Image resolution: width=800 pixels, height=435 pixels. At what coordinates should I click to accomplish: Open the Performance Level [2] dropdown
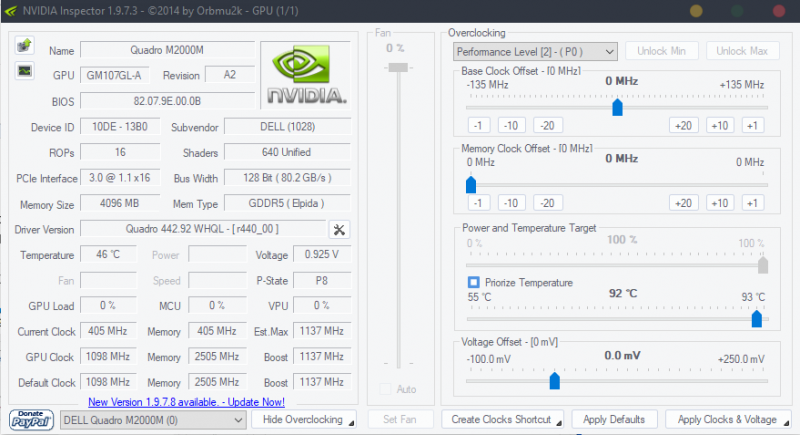pos(535,52)
